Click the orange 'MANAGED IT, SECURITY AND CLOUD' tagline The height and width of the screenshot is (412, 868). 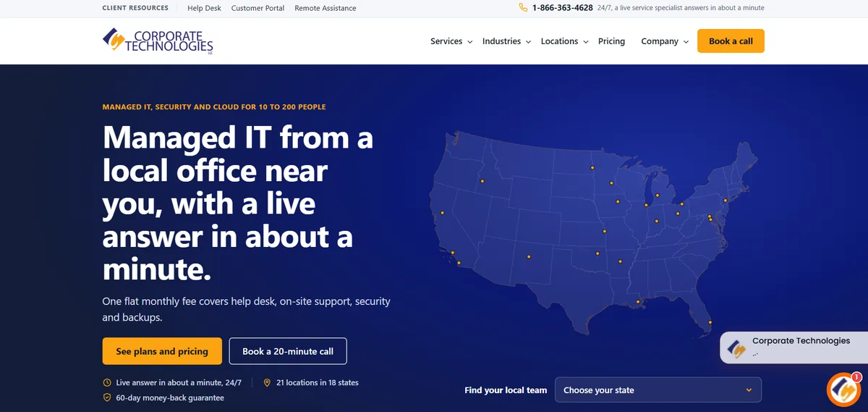(214, 107)
